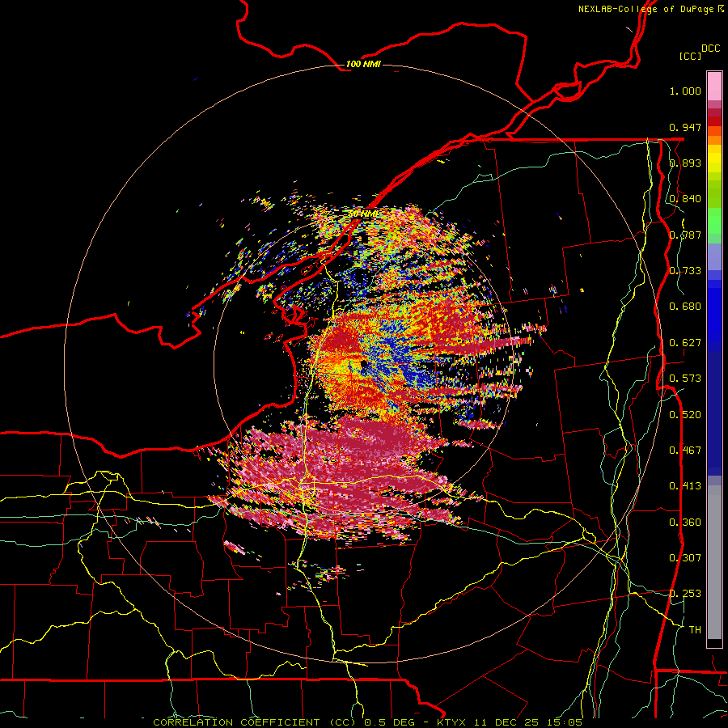Viewport: 728px width, 728px height.
Task: Click the gray bottom segment of color scale
Action: (x=714, y=562)
